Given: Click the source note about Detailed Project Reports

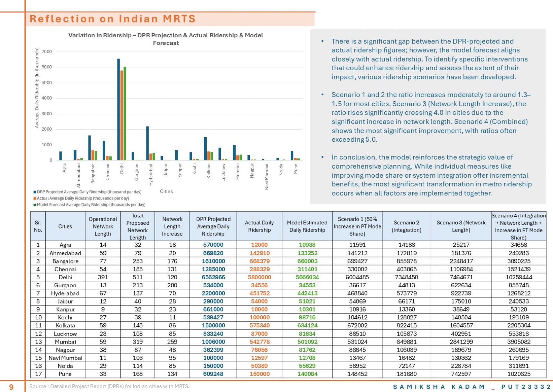Looking at the screenshot, I should click(x=109, y=386).
